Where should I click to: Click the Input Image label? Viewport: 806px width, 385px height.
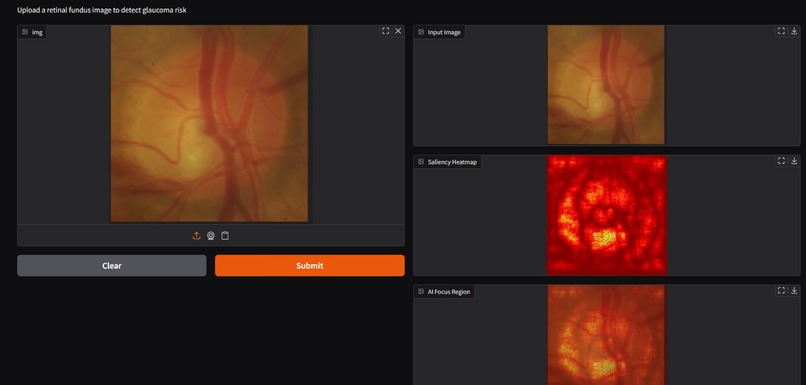pos(439,32)
